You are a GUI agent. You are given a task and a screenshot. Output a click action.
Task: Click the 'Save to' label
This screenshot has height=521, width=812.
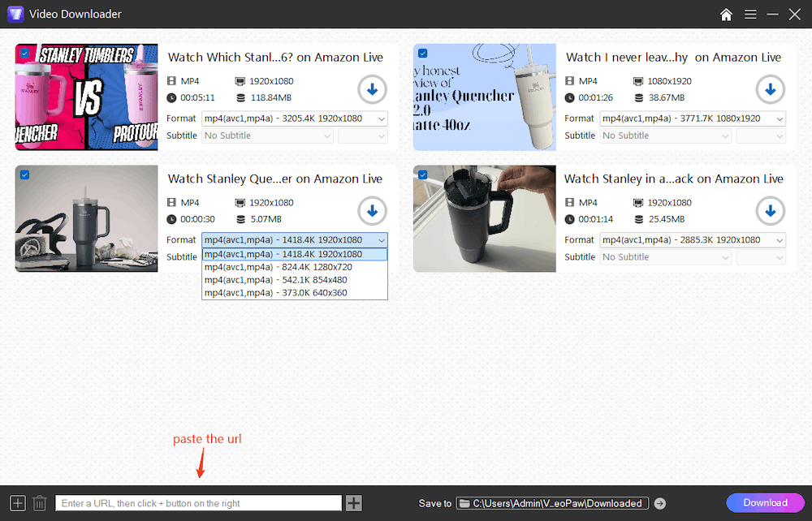coord(435,503)
